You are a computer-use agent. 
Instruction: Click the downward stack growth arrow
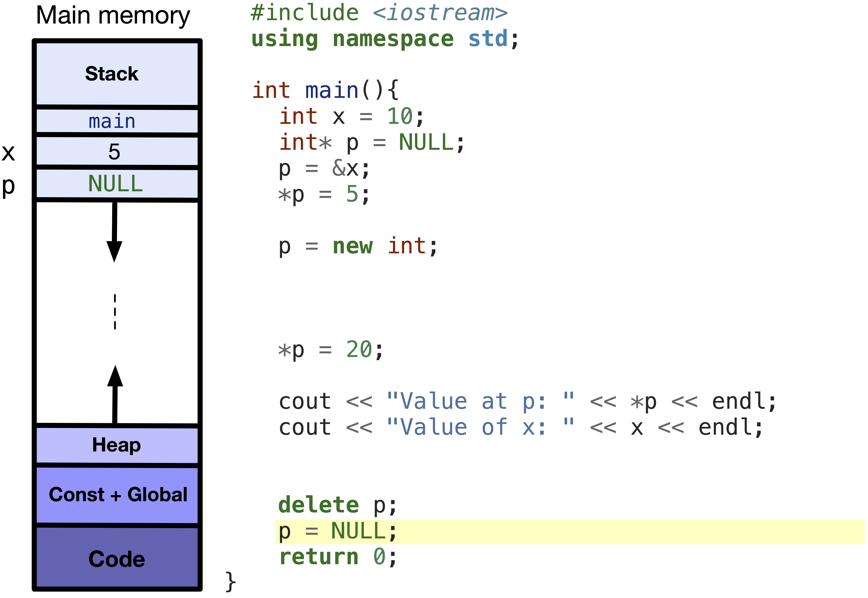point(115,232)
